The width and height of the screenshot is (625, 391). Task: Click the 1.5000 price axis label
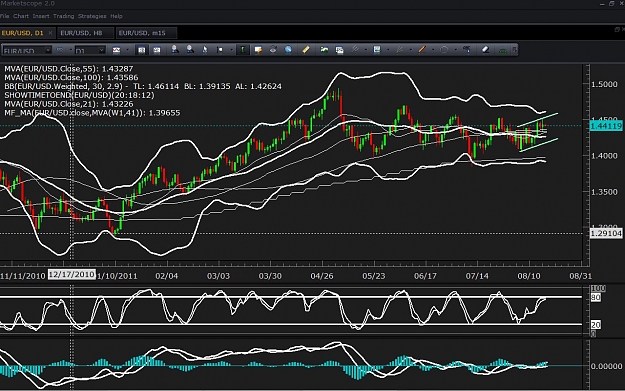(604, 84)
